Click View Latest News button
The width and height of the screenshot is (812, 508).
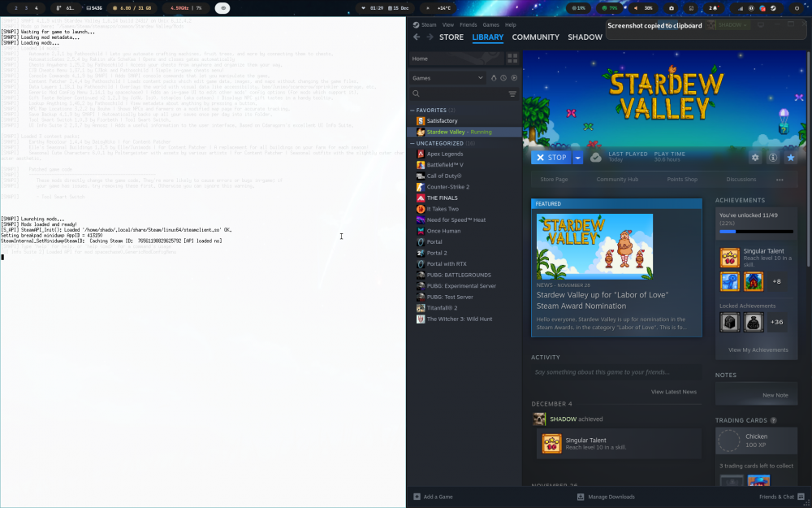[x=674, y=392]
